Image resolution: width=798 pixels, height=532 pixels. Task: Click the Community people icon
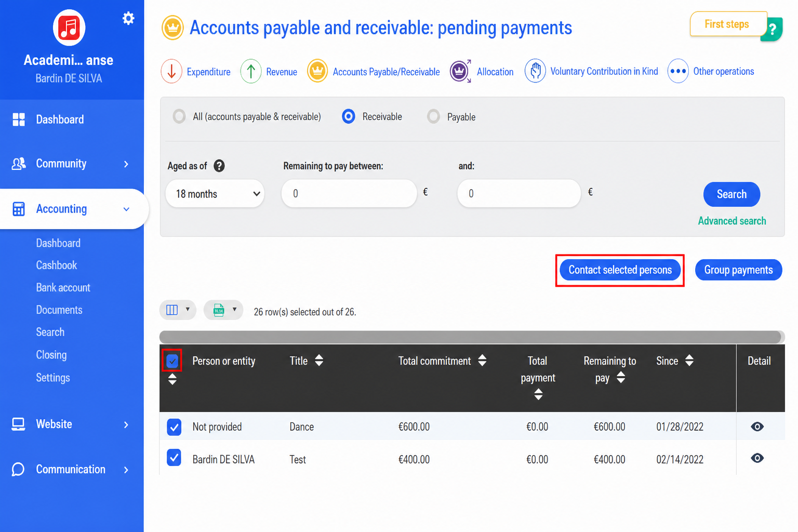[x=19, y=164]
